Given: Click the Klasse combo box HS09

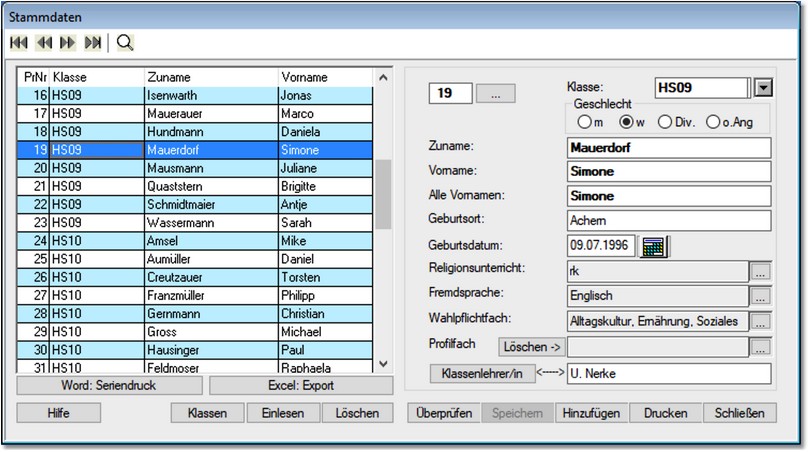Looking at the screenshot, I should [x=702, y=88].
